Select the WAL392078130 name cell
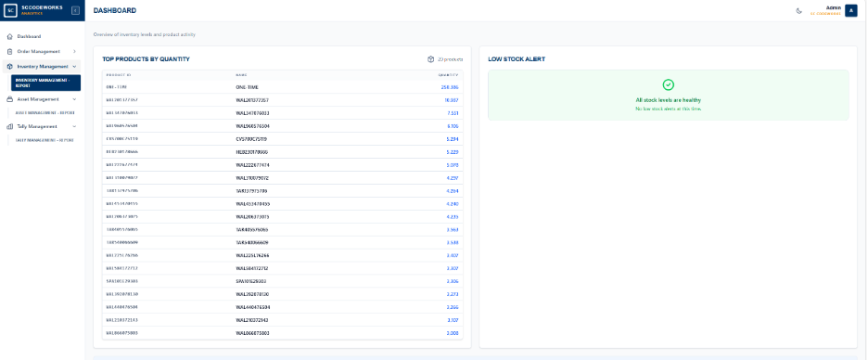Image resolution: width=868 pixels, height=360 pixels. (x=252, y=294)
